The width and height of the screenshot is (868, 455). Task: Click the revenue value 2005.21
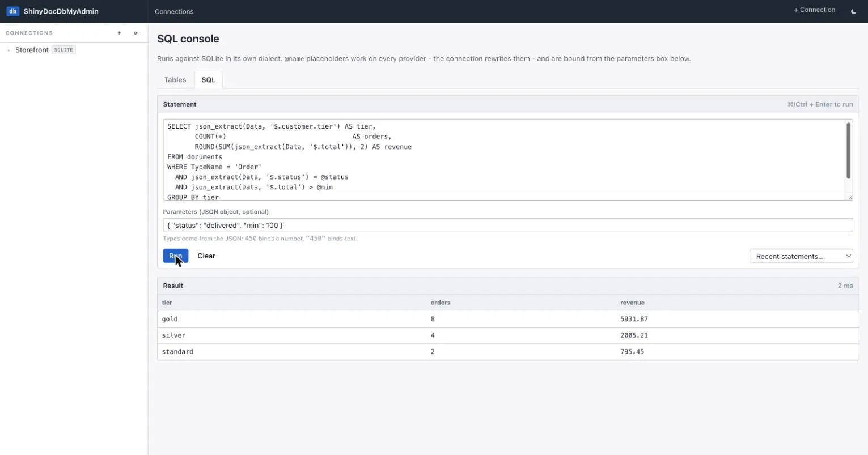pyautogui.click(x=634, y=335)
